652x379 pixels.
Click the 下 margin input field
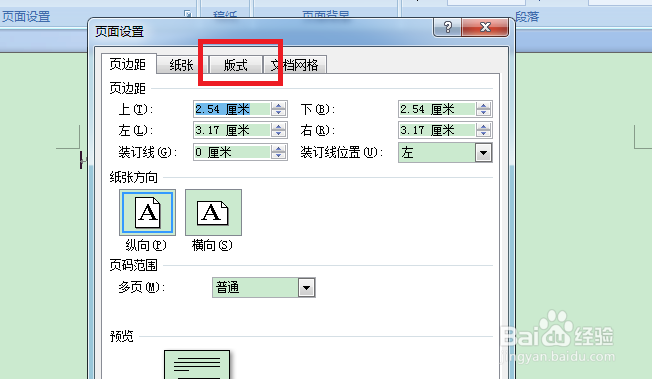[x=437, y=109]
